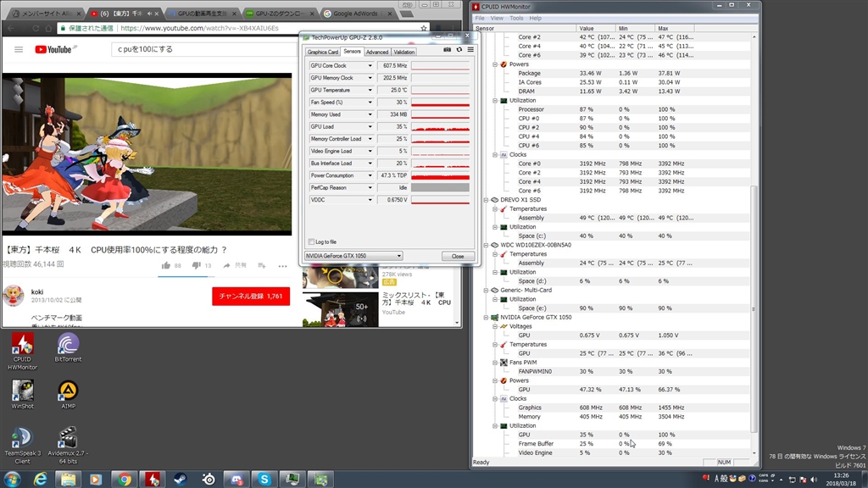The height and width of the screenshot is (488, 868).
Task: Open the Help menu in HWMonitor
Action: (x=536, y=19)
